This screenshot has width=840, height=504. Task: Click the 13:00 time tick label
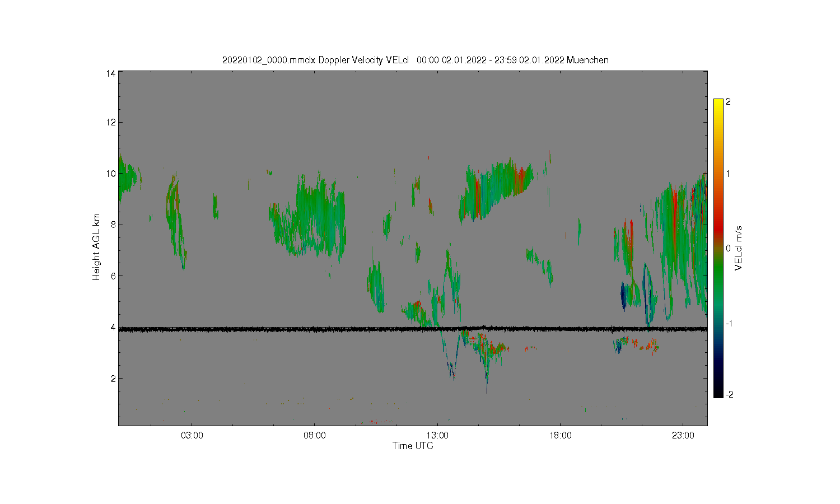pyautogui.click(x=437, y=436)
